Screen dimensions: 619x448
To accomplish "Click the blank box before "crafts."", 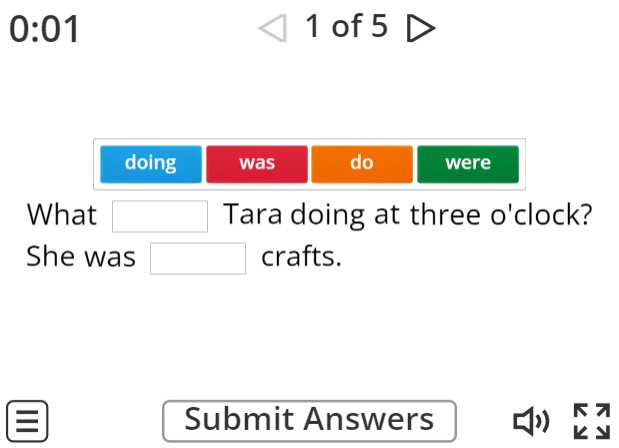I will [x=198, y=258].
